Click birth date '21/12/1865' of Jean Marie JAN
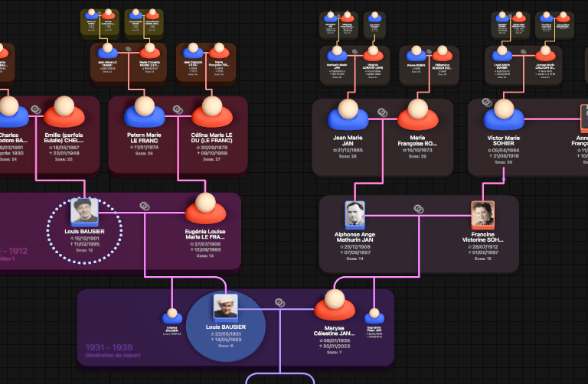The width and height of the screenshot is (588, 384). point(348,150)
